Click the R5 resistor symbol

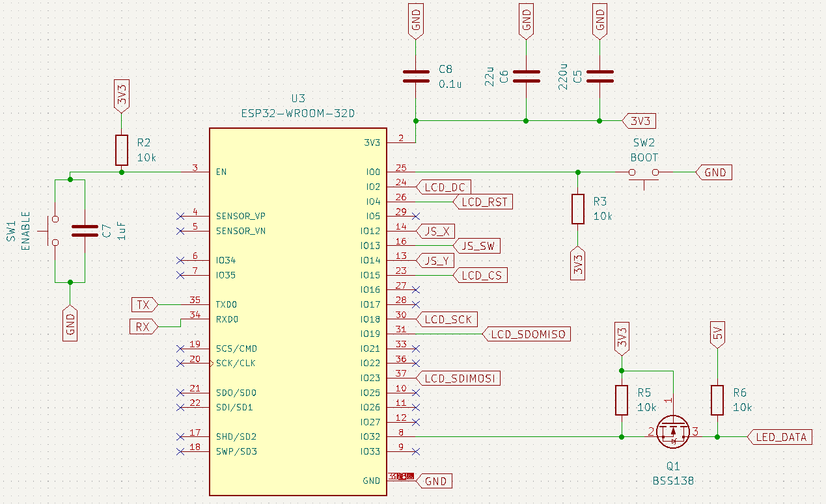coord(622,400)
